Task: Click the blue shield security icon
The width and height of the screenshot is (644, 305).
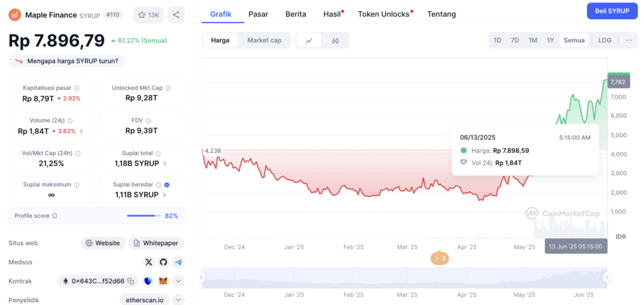Action: click(x=148, y=281)
